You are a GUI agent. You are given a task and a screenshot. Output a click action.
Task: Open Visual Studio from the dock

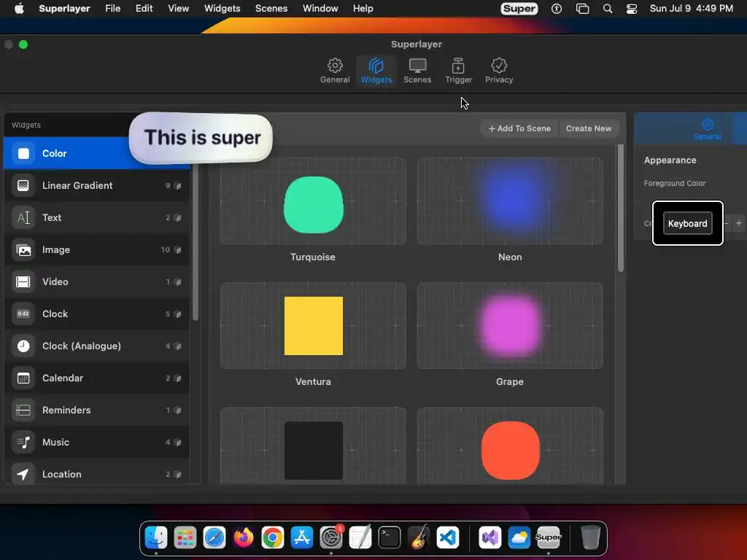tap(489, 537)
